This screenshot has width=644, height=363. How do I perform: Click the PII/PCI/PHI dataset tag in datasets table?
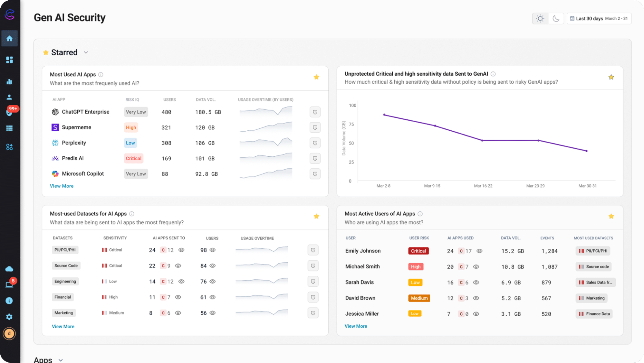(65, 250)
